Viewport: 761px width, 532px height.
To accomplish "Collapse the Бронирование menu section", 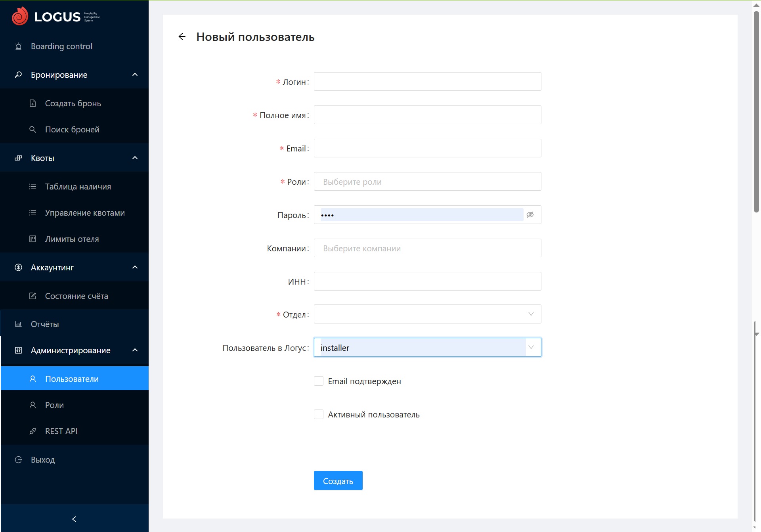I will tap(135, 75).
